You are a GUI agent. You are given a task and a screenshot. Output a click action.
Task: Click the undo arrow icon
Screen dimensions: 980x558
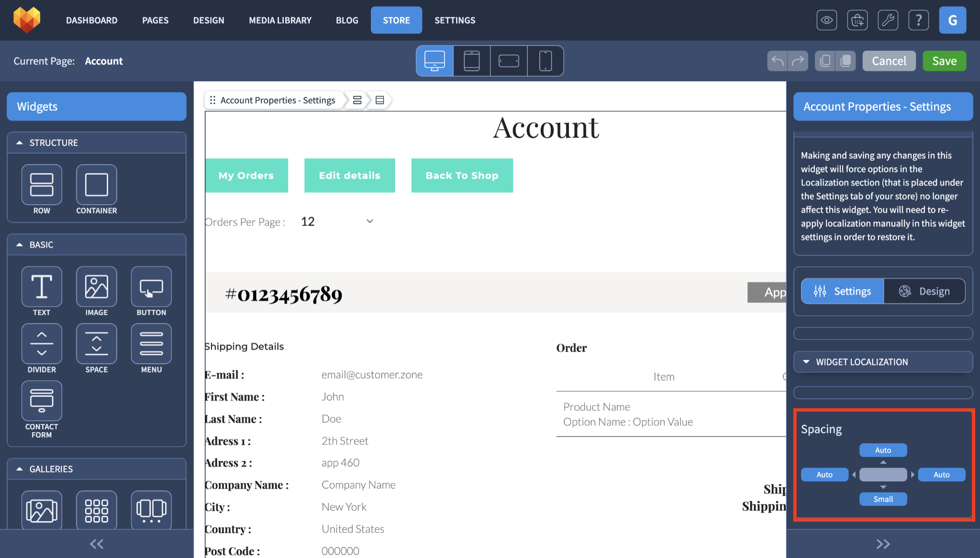[x=778, y=61]
